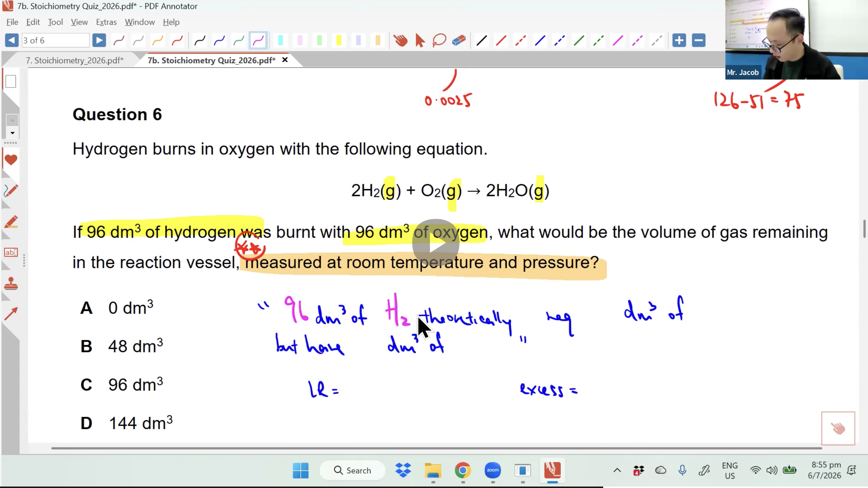Switch to 7. Stoichiometry_2026.pdf tab
Image resolution: width=868 pixels, height=488 pixels.
(x=75, y=60)
